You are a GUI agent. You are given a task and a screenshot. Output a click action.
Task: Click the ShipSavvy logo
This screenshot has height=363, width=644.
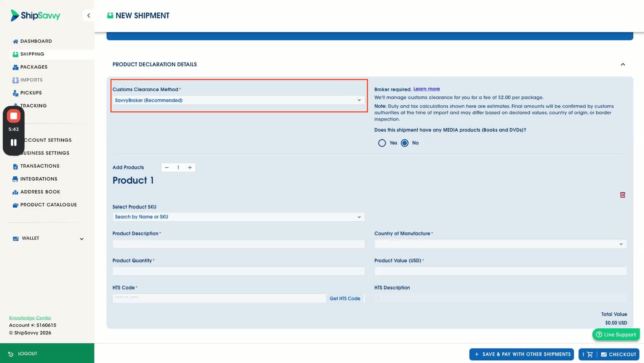35,16
